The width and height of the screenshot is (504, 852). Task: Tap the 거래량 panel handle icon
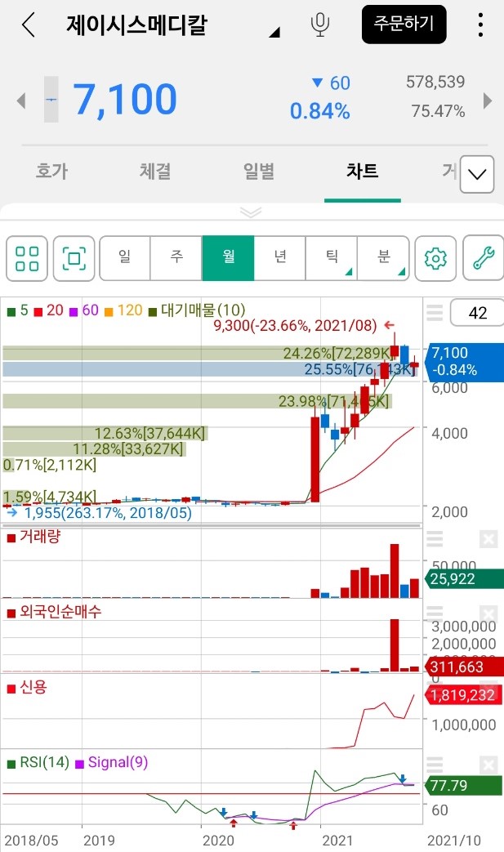(x=435, y=539)
